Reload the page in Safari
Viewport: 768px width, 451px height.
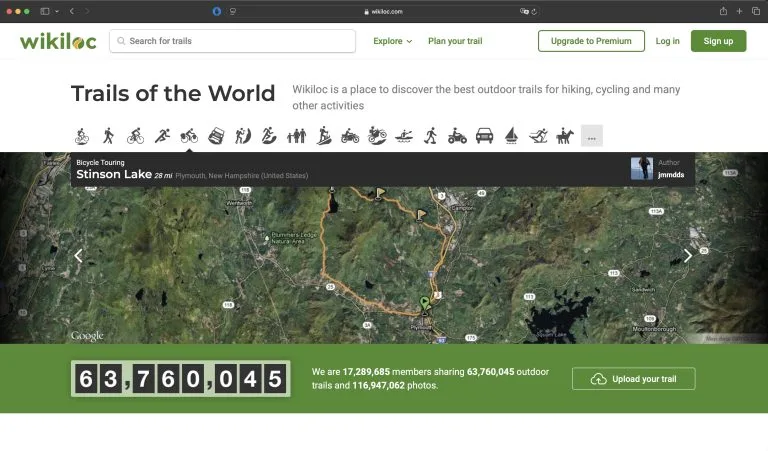click(534, 12)
